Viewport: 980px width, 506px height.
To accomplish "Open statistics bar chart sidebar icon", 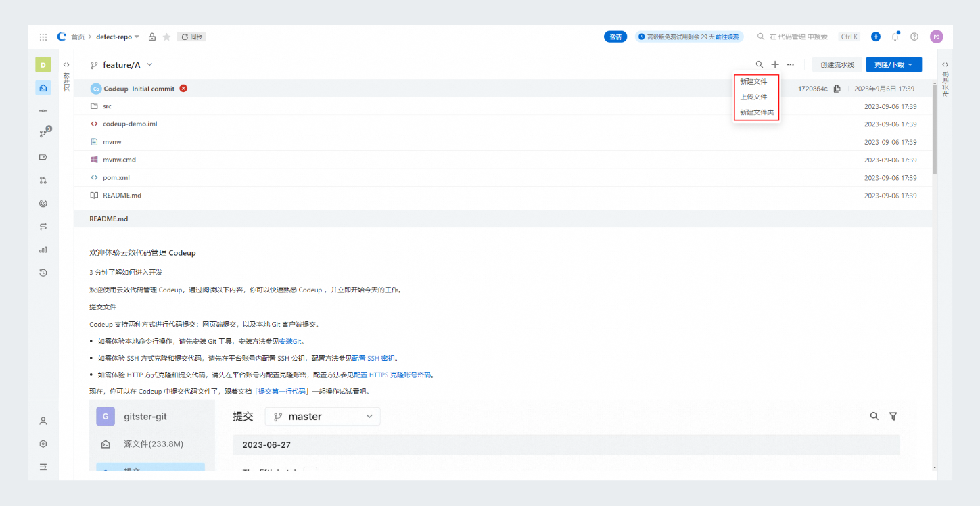I will (x=43, y=250).
